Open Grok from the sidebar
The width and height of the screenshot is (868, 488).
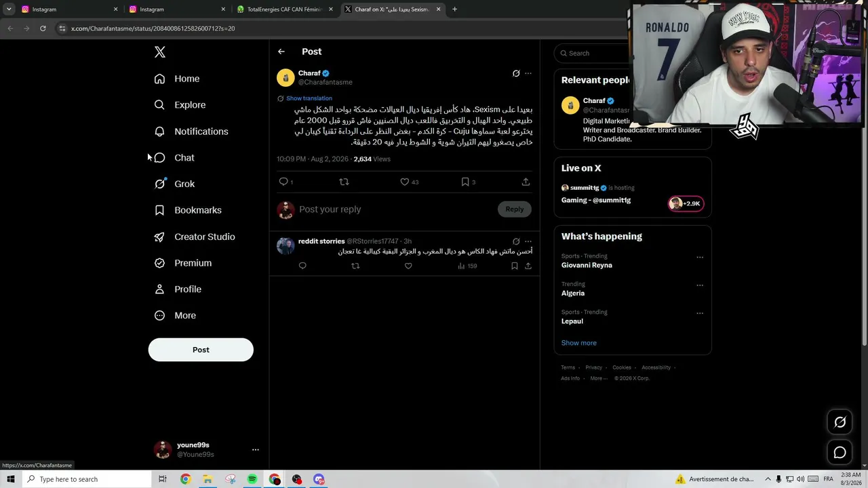tap(174, 184)
